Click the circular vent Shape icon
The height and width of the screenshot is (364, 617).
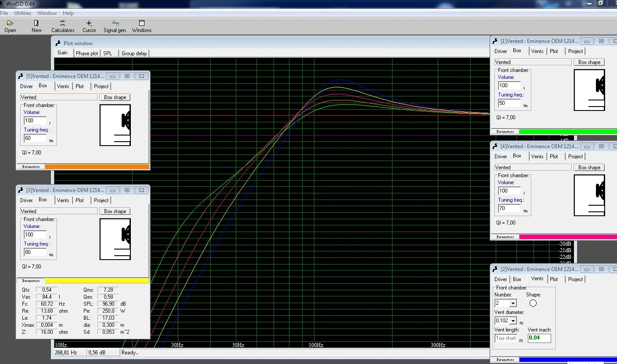(533, 303)
